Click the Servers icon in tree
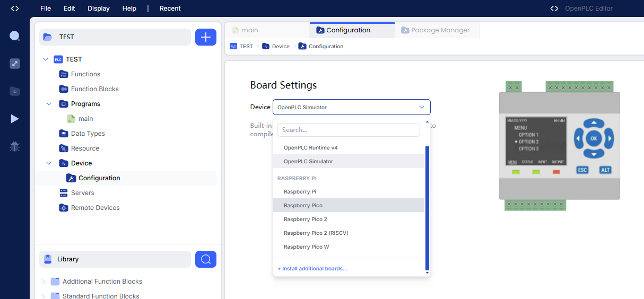 coord(63,193)
